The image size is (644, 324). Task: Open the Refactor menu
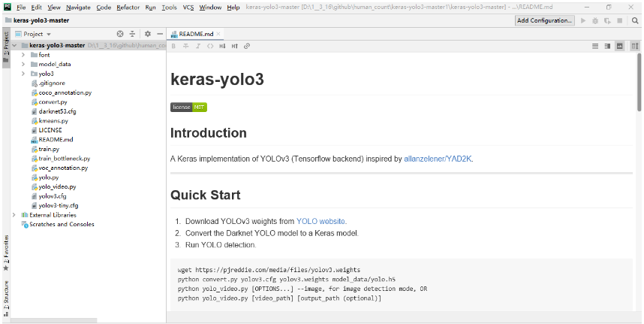(128, 7)
